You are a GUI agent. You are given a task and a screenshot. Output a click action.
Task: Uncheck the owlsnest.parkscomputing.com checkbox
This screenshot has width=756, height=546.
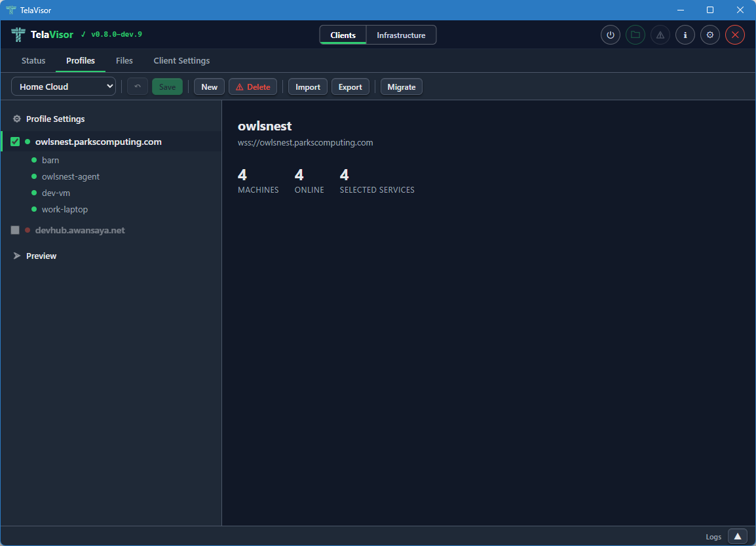14,141
